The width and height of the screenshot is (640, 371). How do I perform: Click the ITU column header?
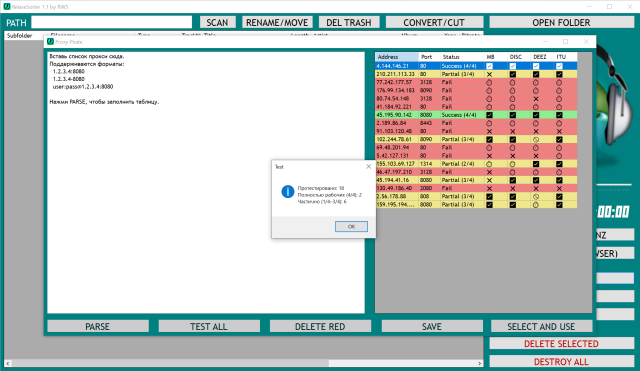tap(566, 57)
